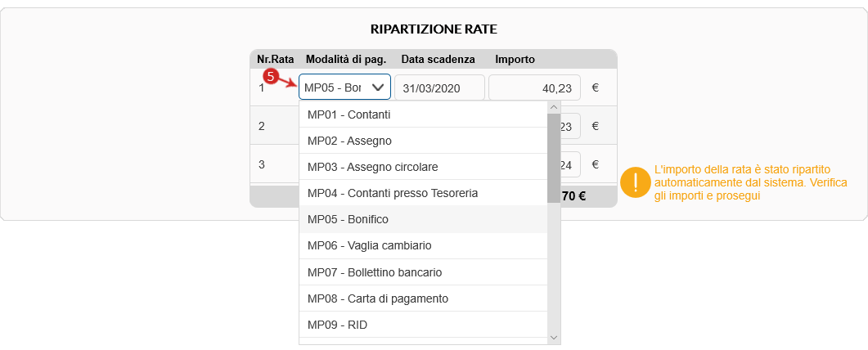Click the scrollbar down arrow in dropdown list

point(554,337)
